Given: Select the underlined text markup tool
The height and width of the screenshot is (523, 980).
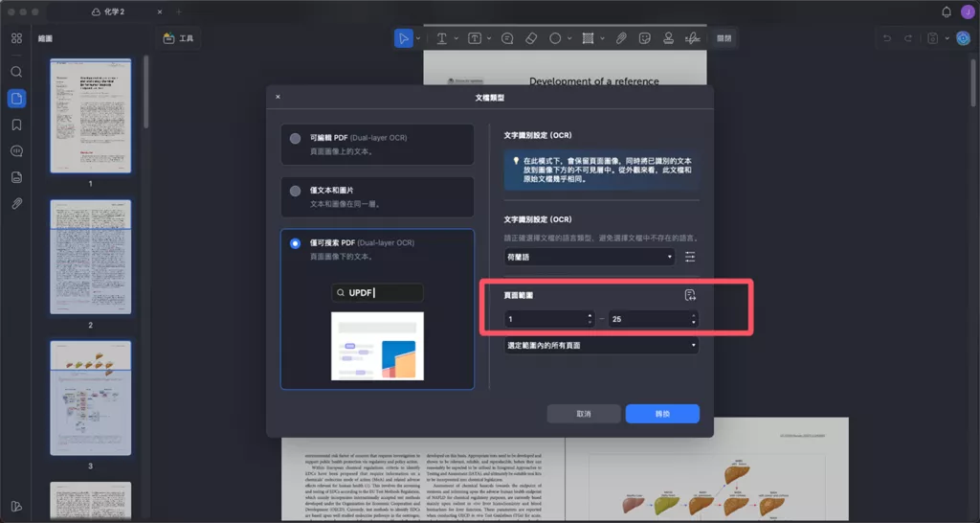Looking at the screenshot, I should 441,38.
